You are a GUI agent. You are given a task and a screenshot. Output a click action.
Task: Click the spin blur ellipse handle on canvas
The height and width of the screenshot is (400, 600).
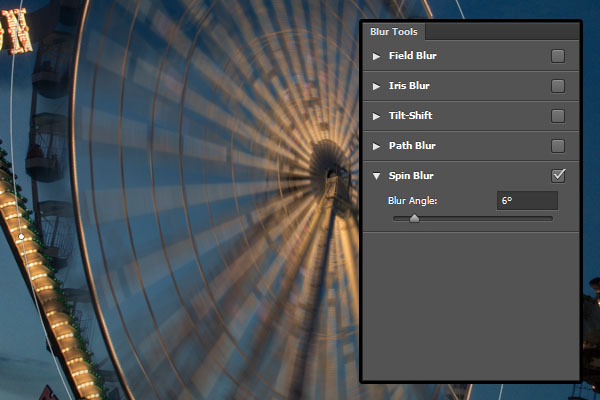[21, 237]
